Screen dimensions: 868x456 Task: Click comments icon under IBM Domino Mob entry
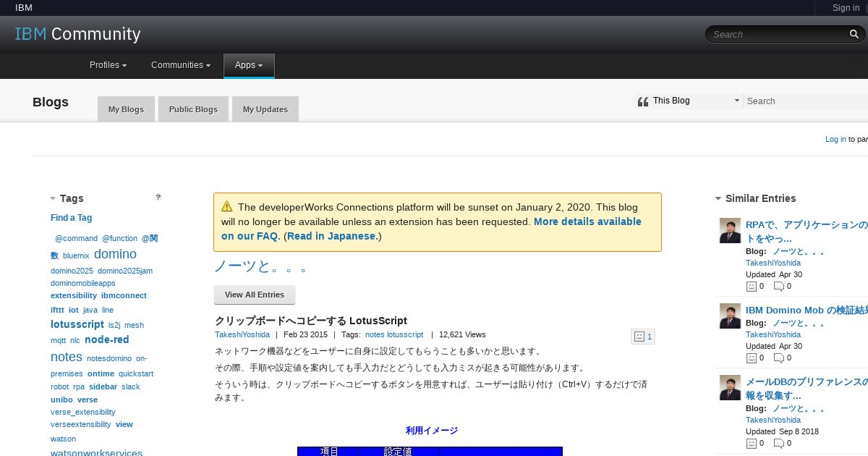pyautogui.click(x=779, y=358)
